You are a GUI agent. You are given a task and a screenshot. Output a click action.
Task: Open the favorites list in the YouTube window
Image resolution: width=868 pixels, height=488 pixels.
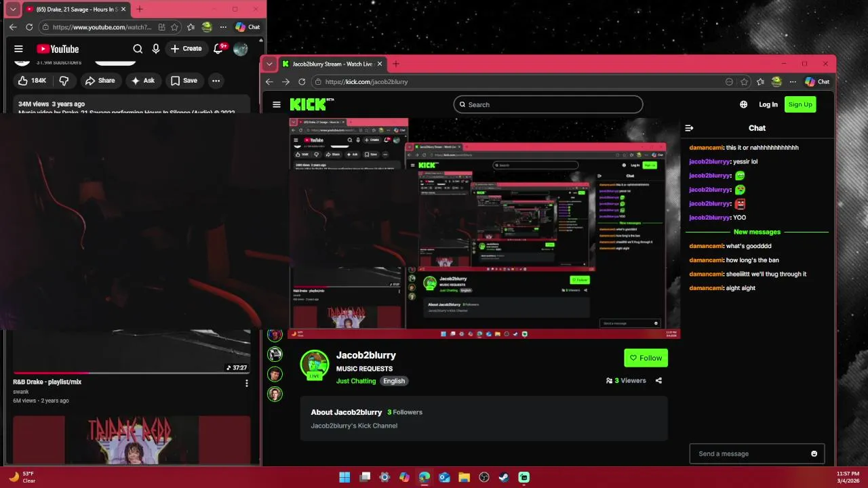click(191, 27)
